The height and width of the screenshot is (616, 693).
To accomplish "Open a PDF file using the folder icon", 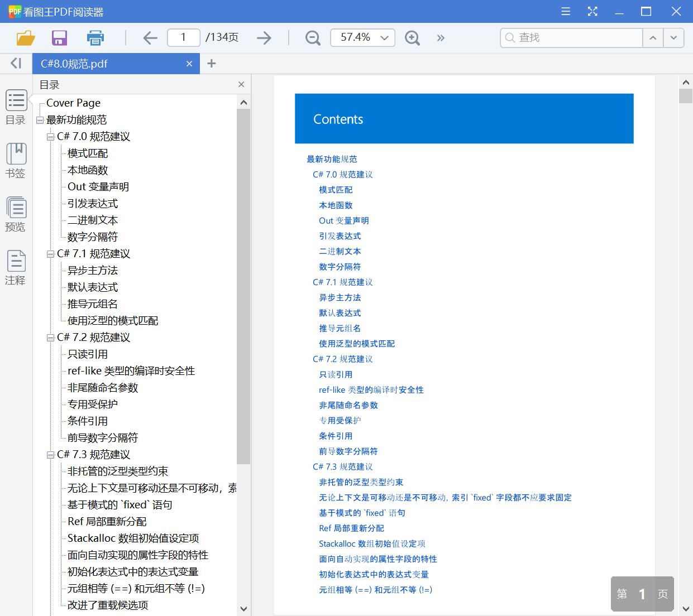I will pyautogui.click(x=24, y=37).
